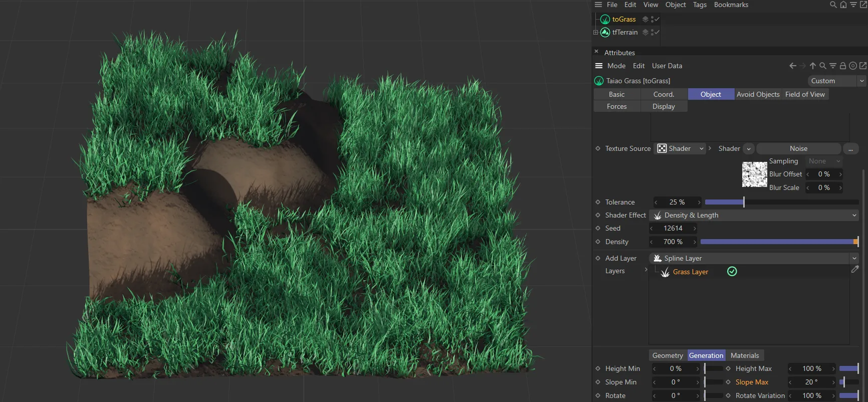868x402 pixels.
Task: Open Attributes panel in new window icon
Action: click(x=863, y=66)
